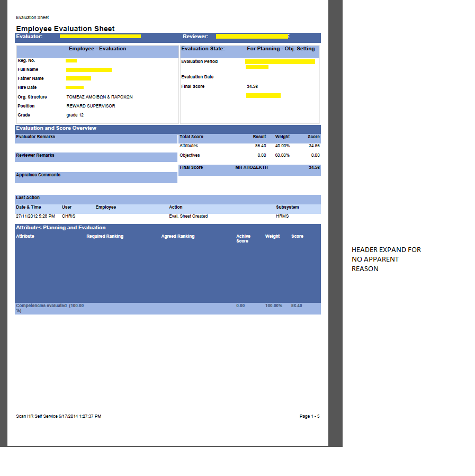
Task: Select the Competencies evaluated summary row
Action: pyautogui.click(x=168, y=309)
